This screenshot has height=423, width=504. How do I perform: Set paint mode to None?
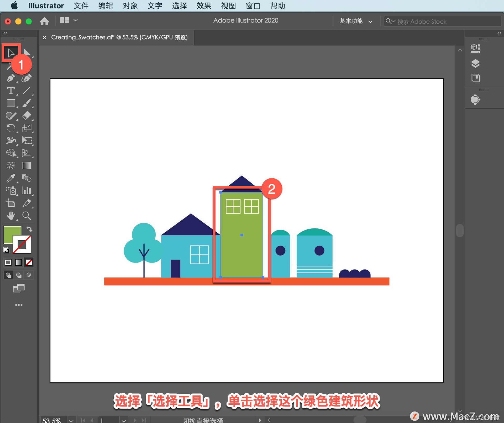click(29, 262)
